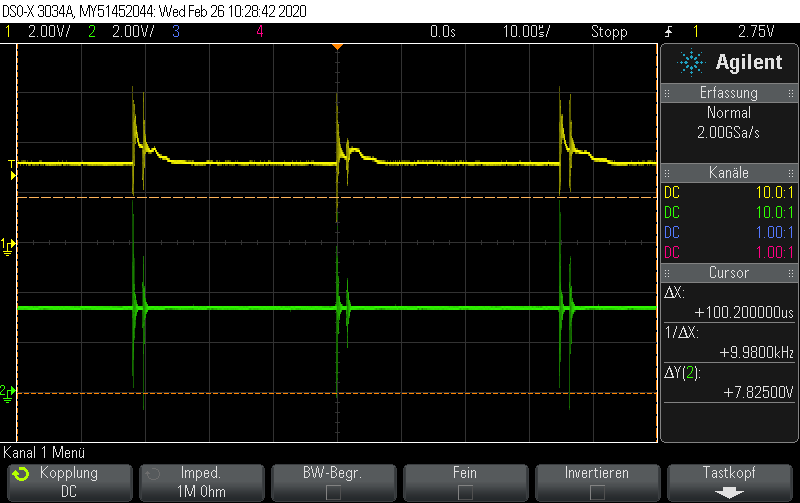800x503 pixels.
Task: Click the magenta DC 1.00:1 channel row
Action: pyautogui.click(x=729, y=252)
